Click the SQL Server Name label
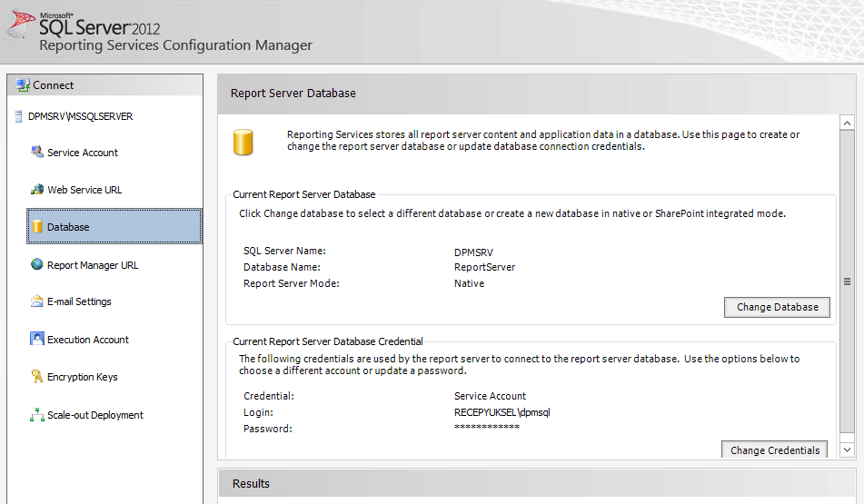The height and width of the screenshot is (504, 864). tap(285, 251)
